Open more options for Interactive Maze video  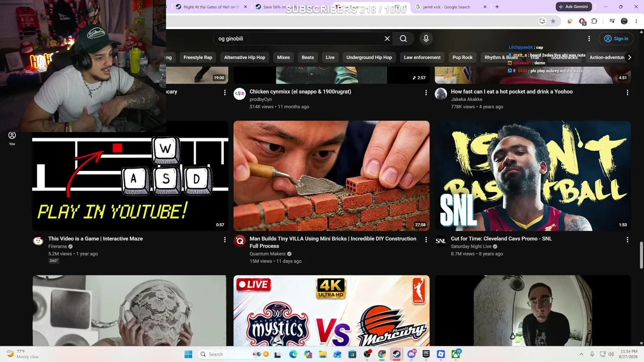coord(225,240)
